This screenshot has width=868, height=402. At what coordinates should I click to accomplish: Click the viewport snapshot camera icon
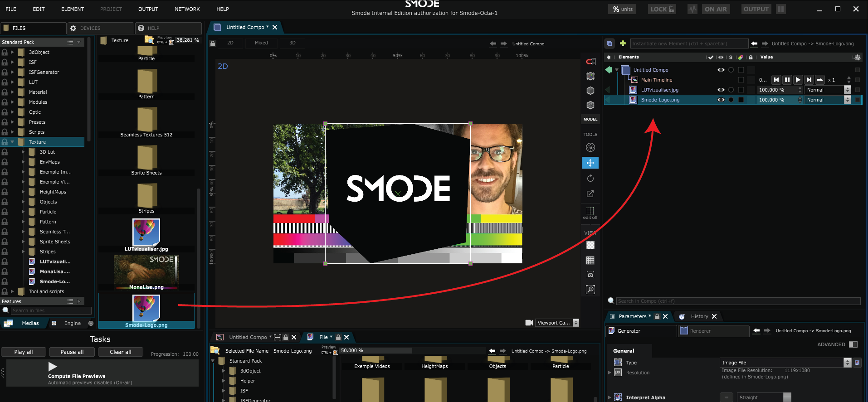coord(590,275)
